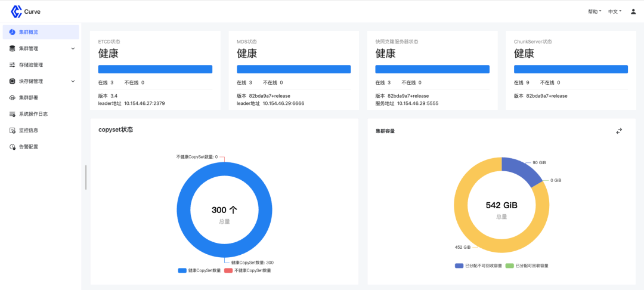Click the sliders icon beside 存储池管理
This screenshot has height=290, width=644.
pos(13,65)
